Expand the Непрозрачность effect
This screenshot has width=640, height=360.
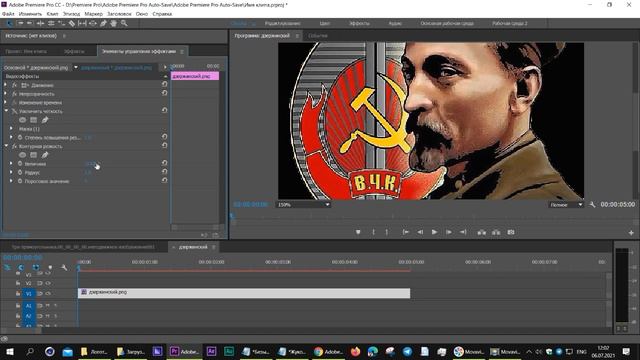[x=6, y=93]
